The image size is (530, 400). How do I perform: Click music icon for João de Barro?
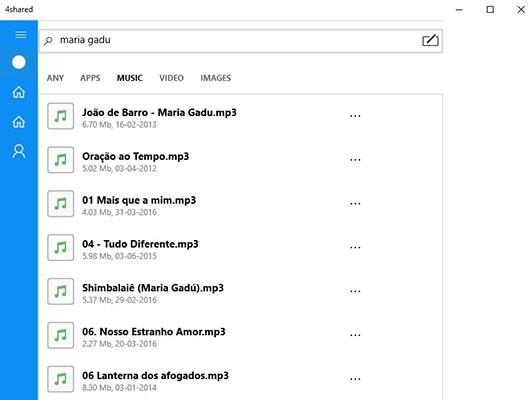pyautogui.click(x=61, y=116)
